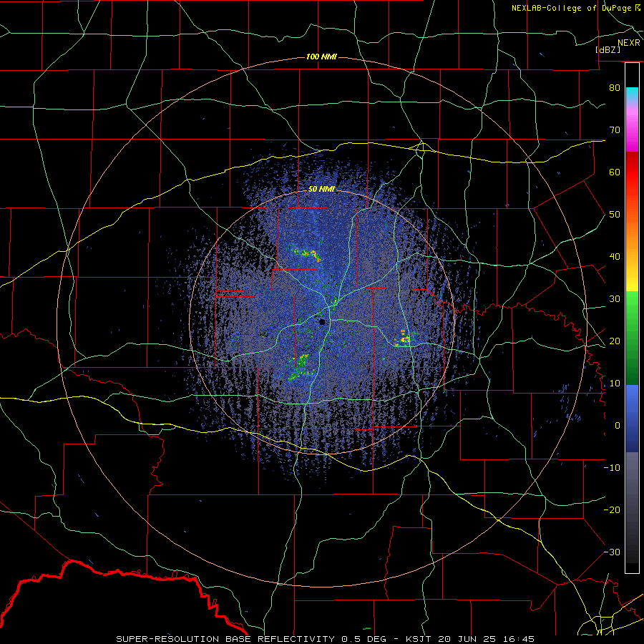Click the 70 value on the dBZ scale

tap(615, 130)
